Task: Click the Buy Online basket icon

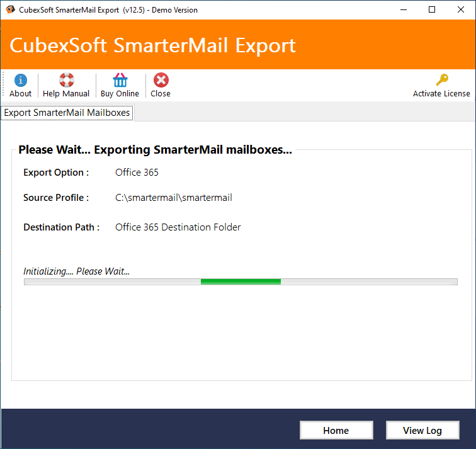Action: click(x=120, y=80)
